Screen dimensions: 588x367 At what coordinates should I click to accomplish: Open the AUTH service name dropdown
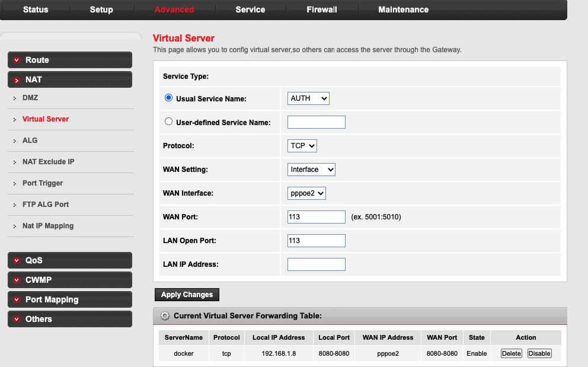point(308,98)
